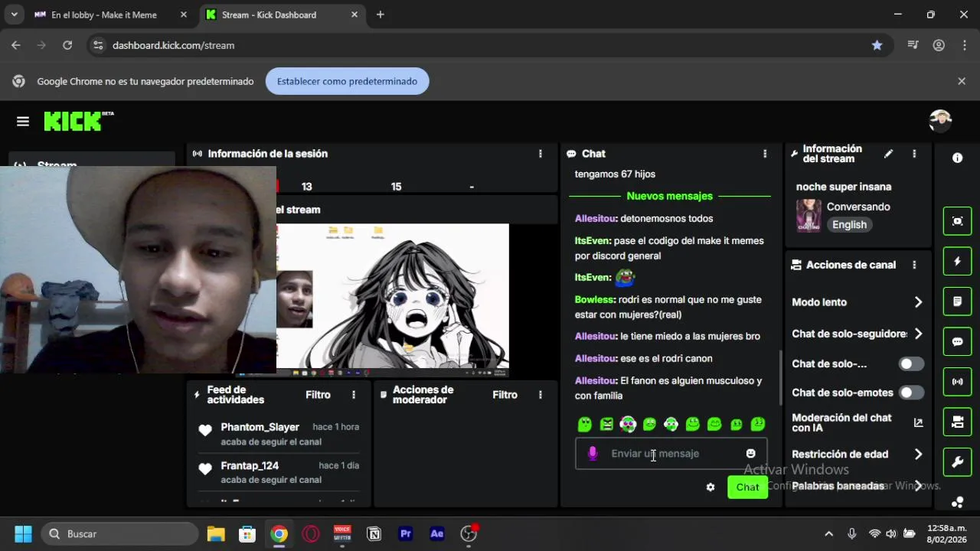Click Frantap_124 follower entry
Viewport: 980px width, 551px height.
click(x=279, y=472)
